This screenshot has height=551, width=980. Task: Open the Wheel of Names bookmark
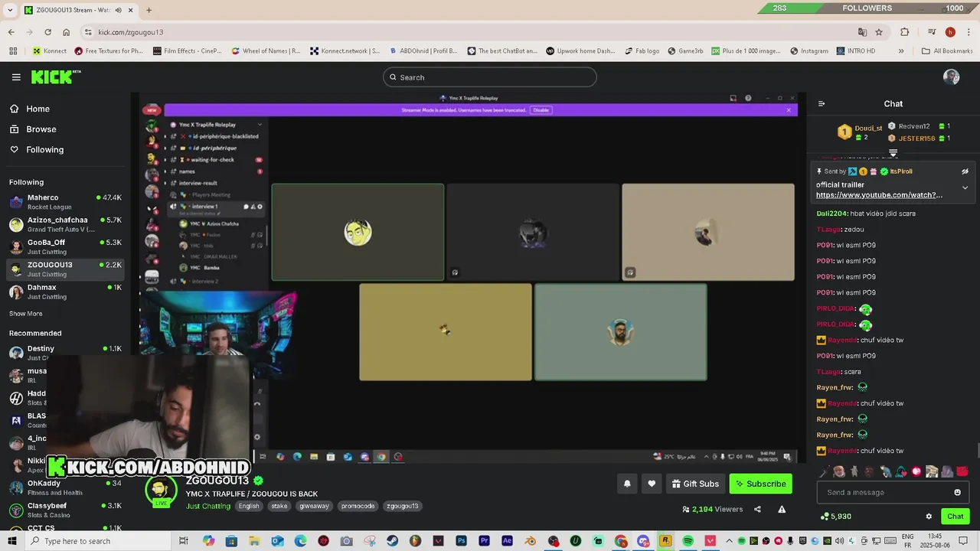click(x=265, y=51)
